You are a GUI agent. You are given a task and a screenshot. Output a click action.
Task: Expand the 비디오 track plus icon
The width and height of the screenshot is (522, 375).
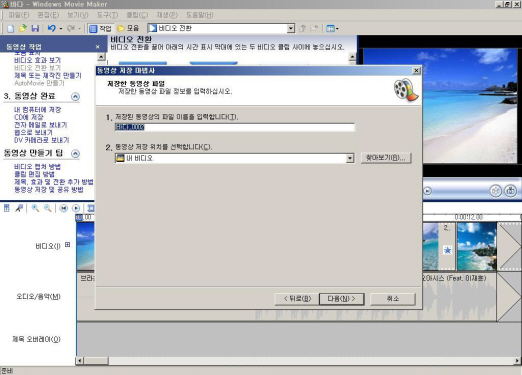68,245
